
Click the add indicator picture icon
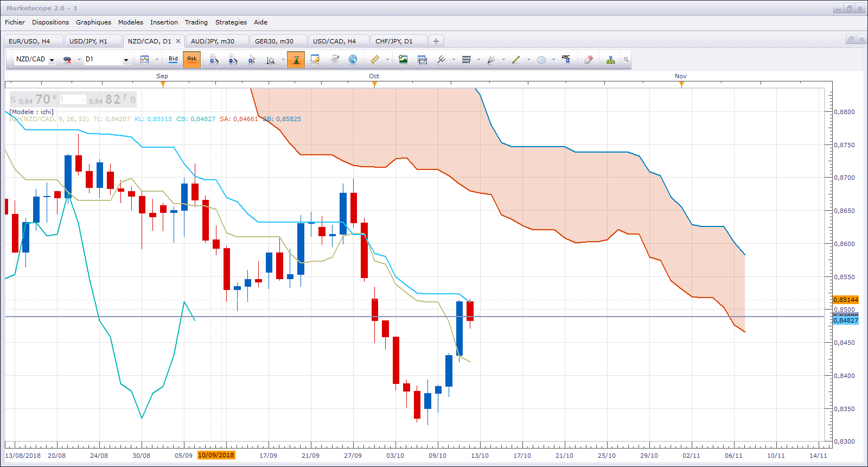pyautogui.click(x=403, y=60)
